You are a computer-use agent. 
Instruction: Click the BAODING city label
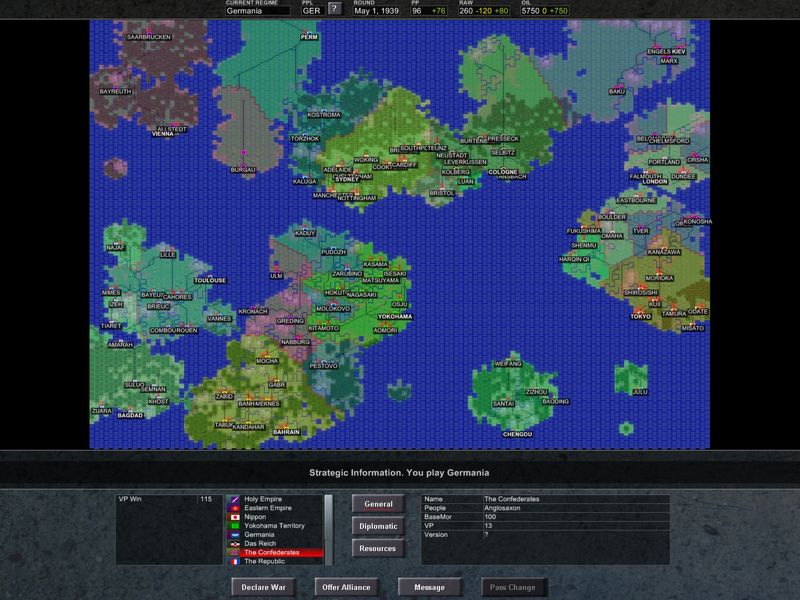[555, 402]
